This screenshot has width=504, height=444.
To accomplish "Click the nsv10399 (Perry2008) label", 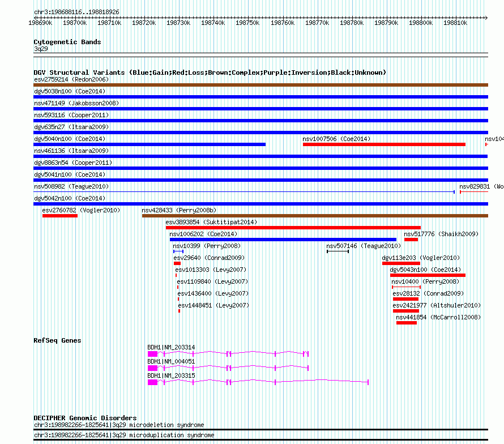I will (x=207, y=246).
